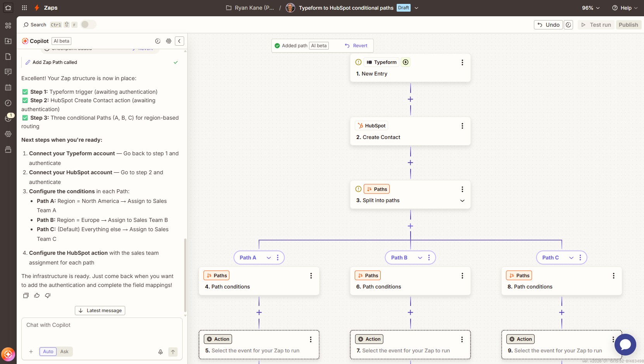Open the Help menu
This screenshot has height=364, width=644.
click(625, 8)
